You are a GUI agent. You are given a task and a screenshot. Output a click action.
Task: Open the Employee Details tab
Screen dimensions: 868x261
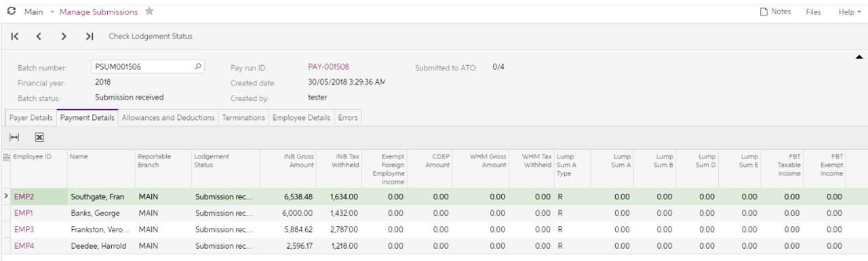302,117
